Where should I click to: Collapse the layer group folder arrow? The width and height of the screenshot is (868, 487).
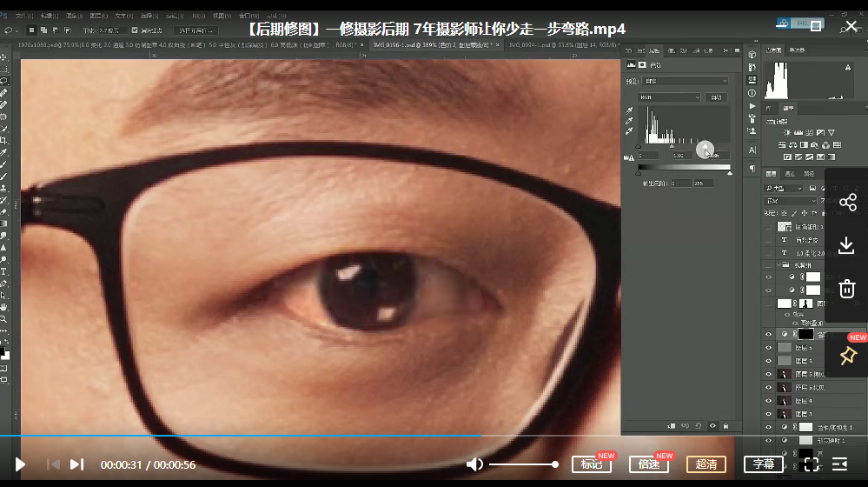779,265
